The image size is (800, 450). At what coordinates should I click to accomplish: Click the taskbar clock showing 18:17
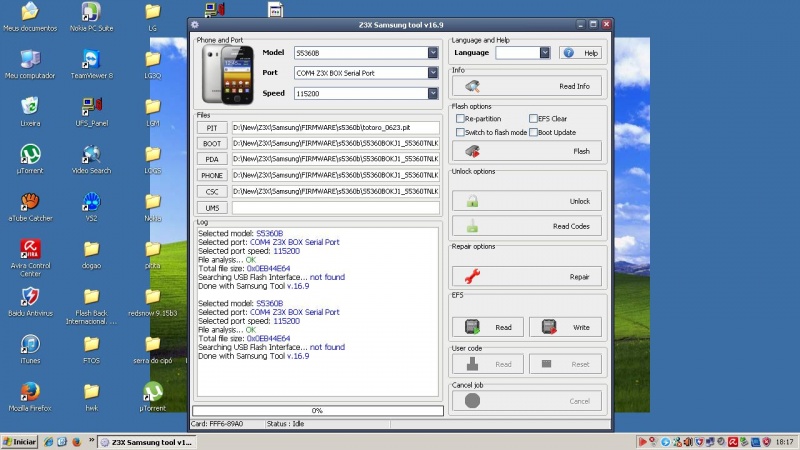tap(785, 442)
